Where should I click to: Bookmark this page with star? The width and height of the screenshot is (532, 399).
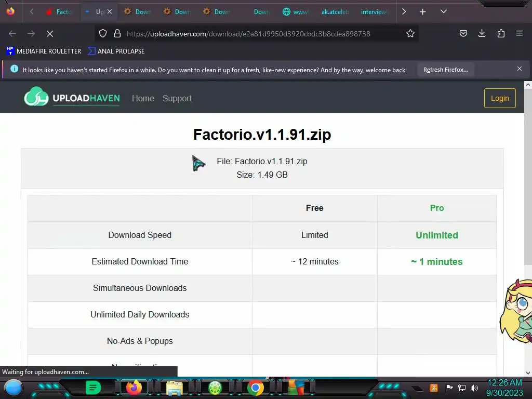pos(410,33)
